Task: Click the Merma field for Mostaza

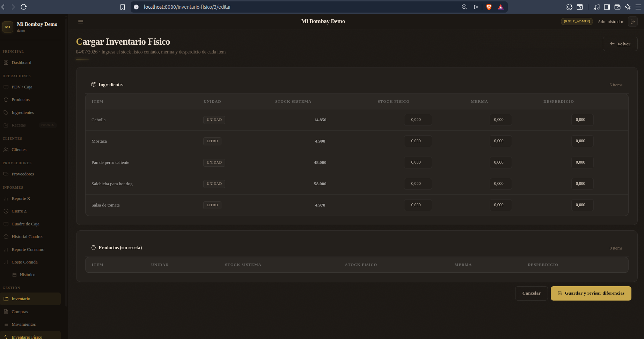Action: pyautogui.click(x=500, y=141)
